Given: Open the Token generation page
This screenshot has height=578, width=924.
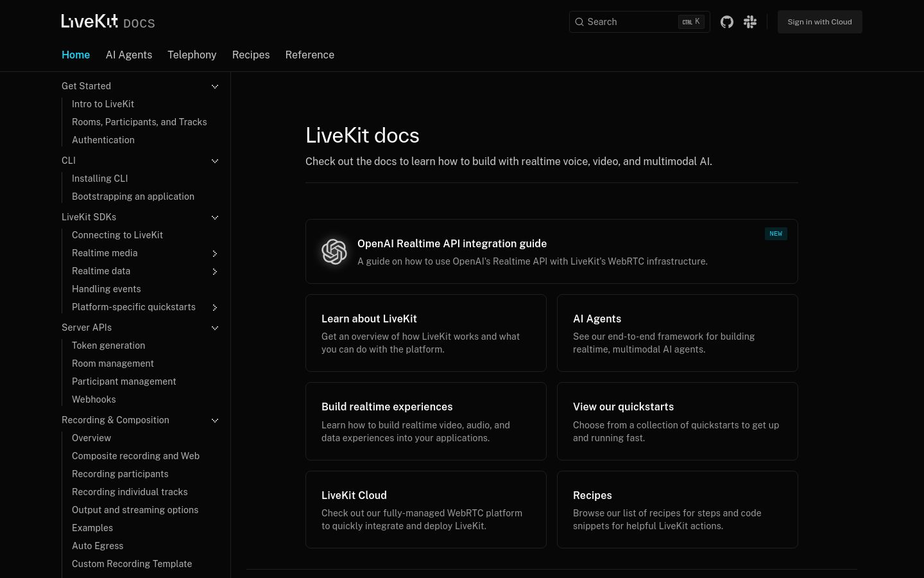Looking at the screenshot, I should [108, 346].
